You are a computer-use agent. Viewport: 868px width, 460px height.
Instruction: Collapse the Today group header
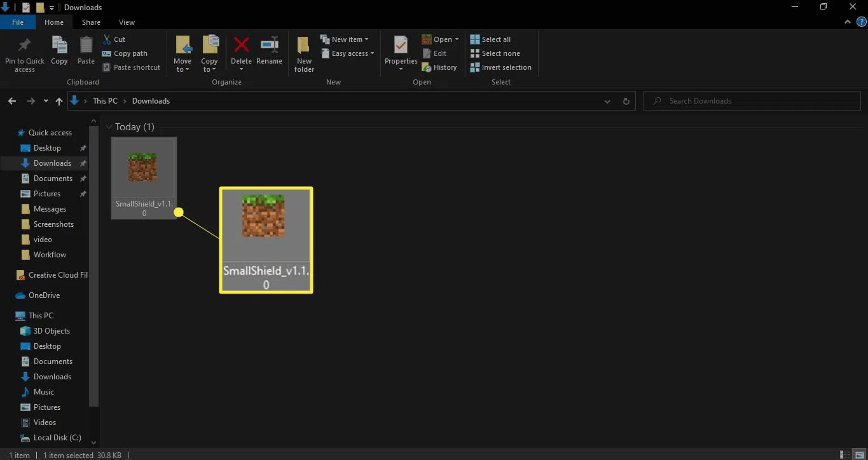tap(109, 127)
